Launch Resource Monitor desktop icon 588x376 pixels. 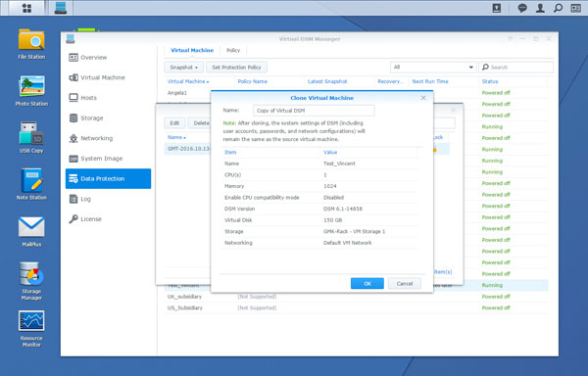[31, 328]
